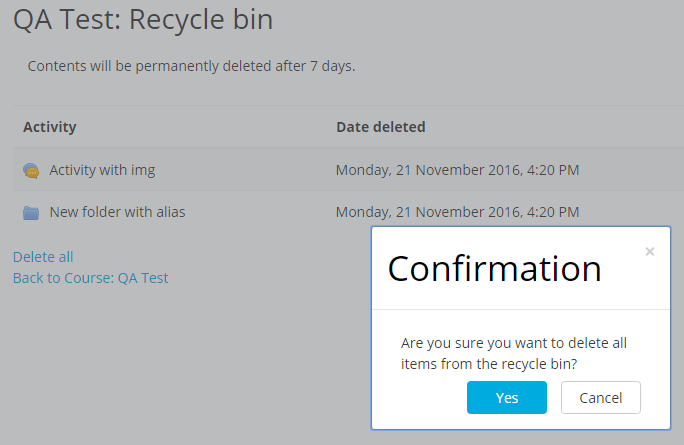684x445 pixels.
Task: Click the 'items from the recycle bin?' line
Action: point(489,364)
